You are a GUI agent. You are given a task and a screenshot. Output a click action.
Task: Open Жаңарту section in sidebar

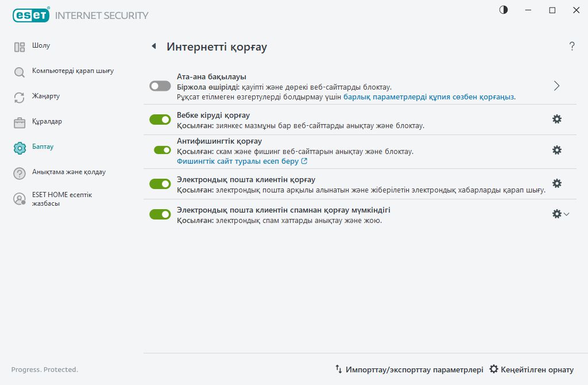(46, 97)
